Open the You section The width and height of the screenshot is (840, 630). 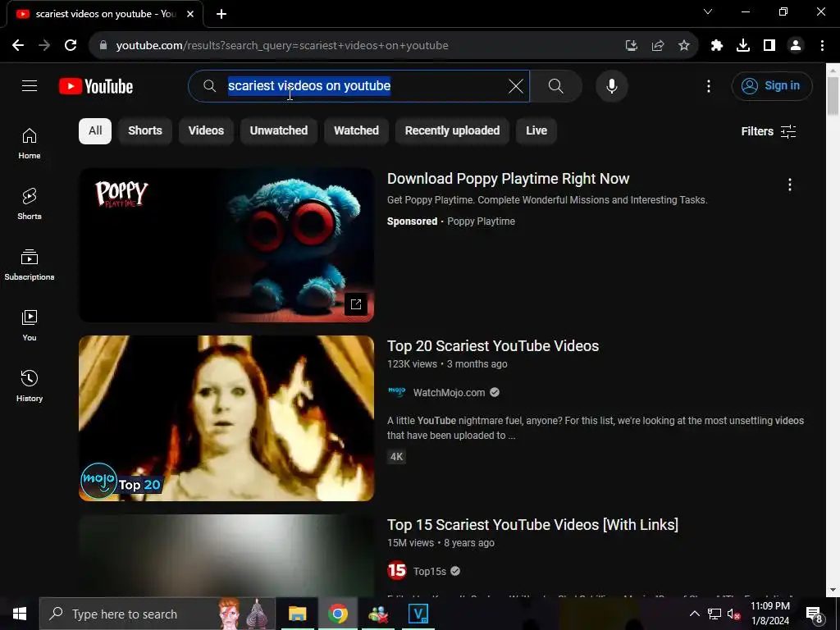click(30, 325)
